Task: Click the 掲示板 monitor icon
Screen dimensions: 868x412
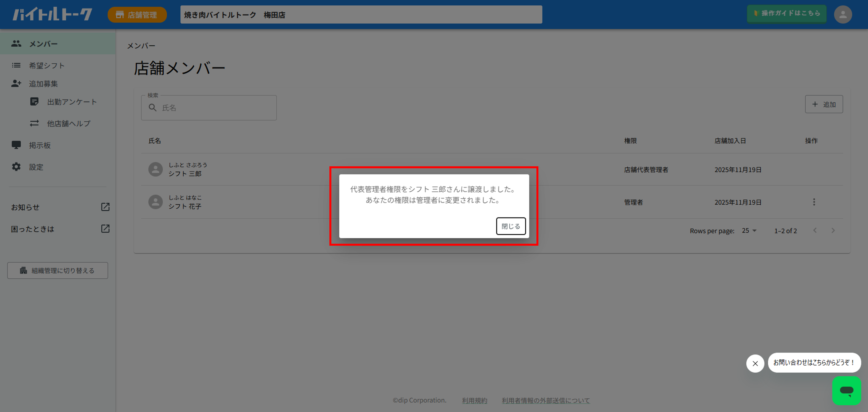Action: (x=16, y=145)
